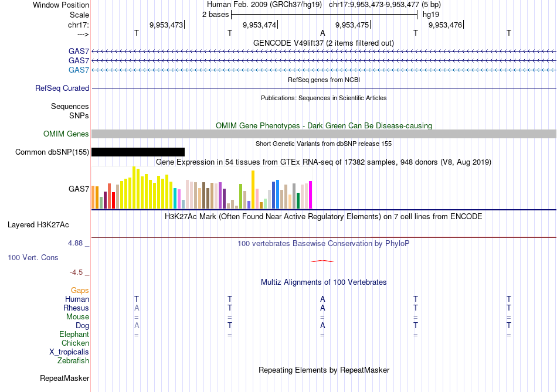Click the RepeatMasker track label
The height and width of the screenshot is (392, 557).
64,378
